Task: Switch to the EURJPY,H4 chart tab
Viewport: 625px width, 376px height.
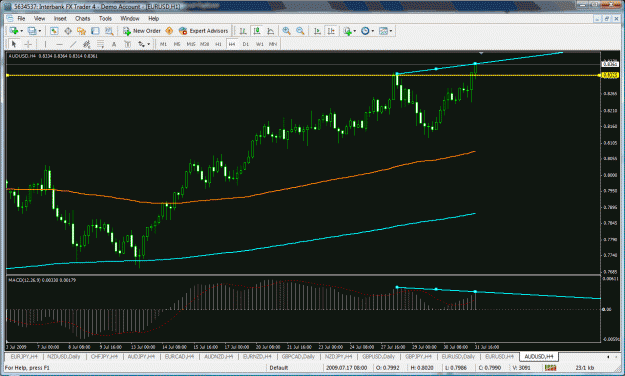Action: click(24, 356)
